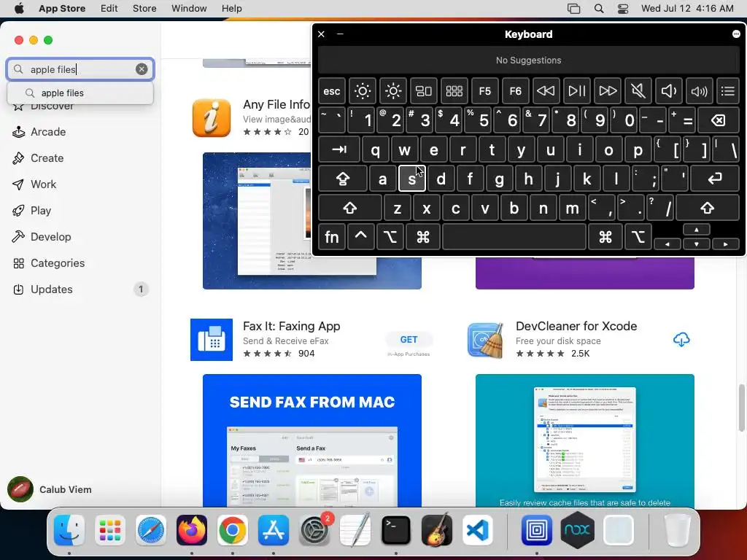
Task: Open the Help menu
Action: pyautogui.click(x=231, y=8)
